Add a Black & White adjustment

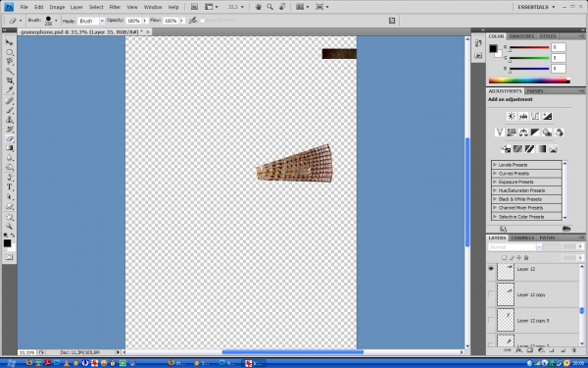pyautogui.click(x=535, y=132)
